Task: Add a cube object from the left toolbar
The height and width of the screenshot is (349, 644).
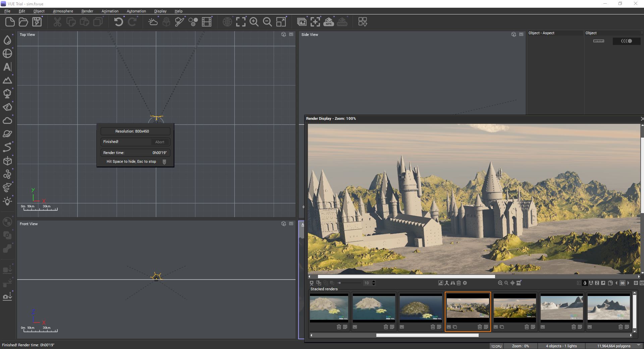Action: point(7,161)
